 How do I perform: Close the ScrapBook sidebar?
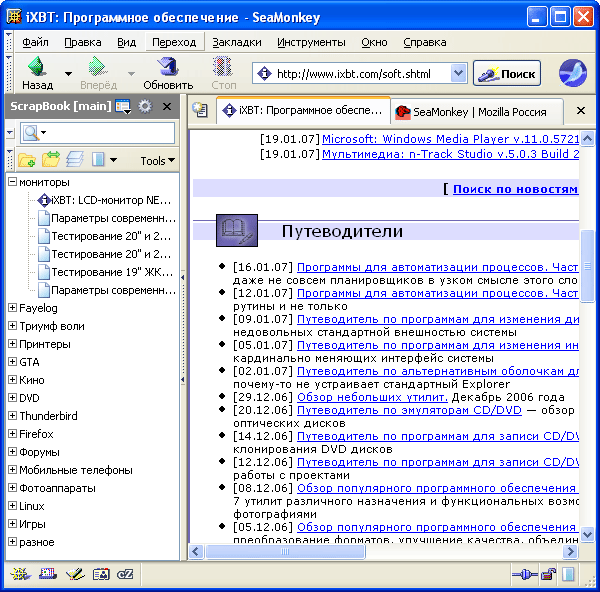pyautogui.click(x=167, y=106)
